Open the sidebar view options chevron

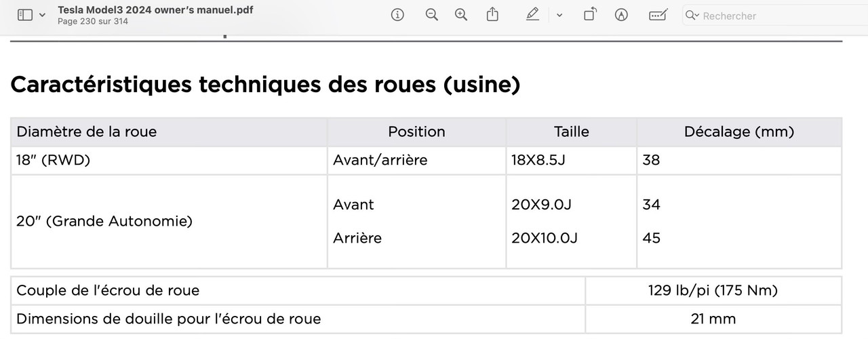[43, 15]
